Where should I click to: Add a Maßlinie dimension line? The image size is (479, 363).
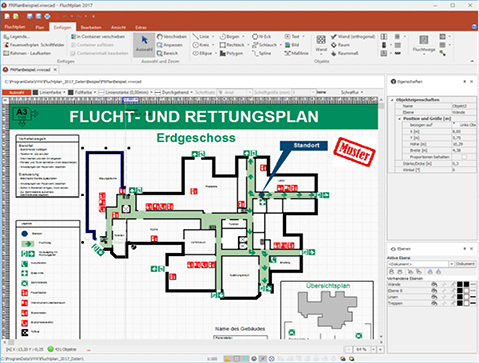296,53
